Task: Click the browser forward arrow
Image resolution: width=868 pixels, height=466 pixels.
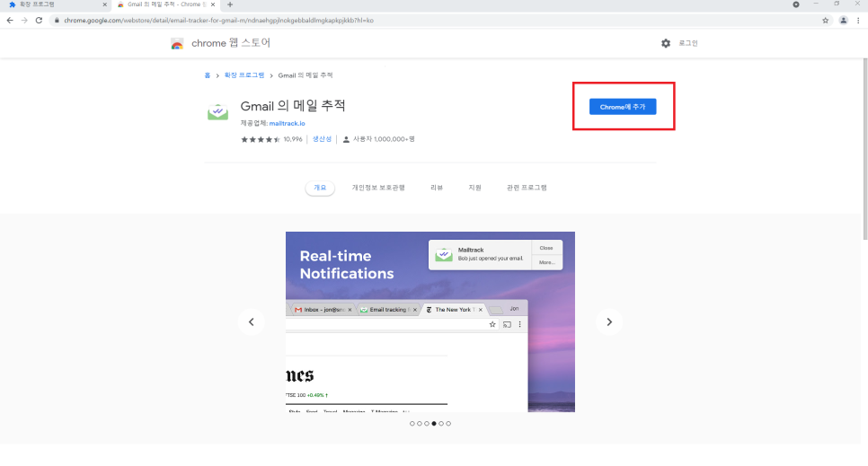Action: click(x=24, y=21)
